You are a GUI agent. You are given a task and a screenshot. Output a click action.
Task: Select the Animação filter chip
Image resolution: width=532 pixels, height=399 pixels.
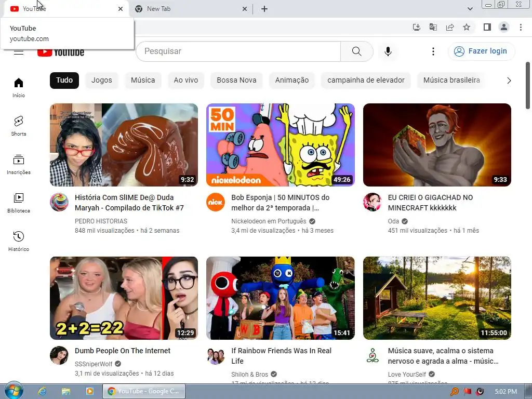tap(292, 81)
